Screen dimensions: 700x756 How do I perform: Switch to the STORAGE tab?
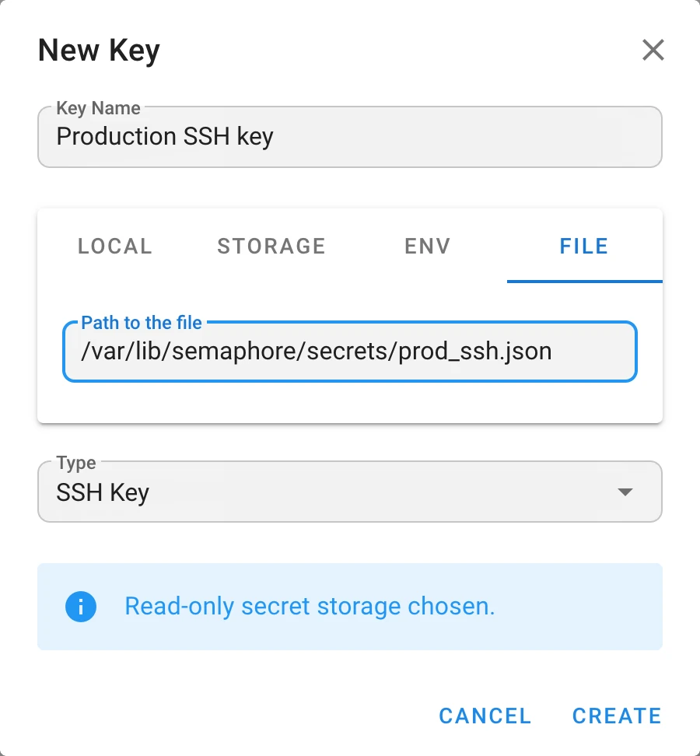[271, 246]
